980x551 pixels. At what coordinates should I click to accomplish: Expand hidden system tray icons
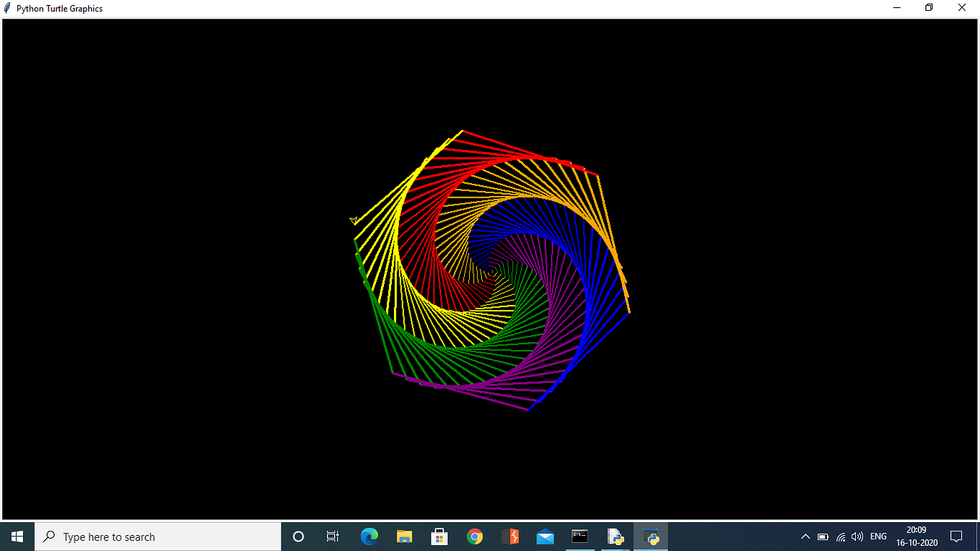(805, 537)
